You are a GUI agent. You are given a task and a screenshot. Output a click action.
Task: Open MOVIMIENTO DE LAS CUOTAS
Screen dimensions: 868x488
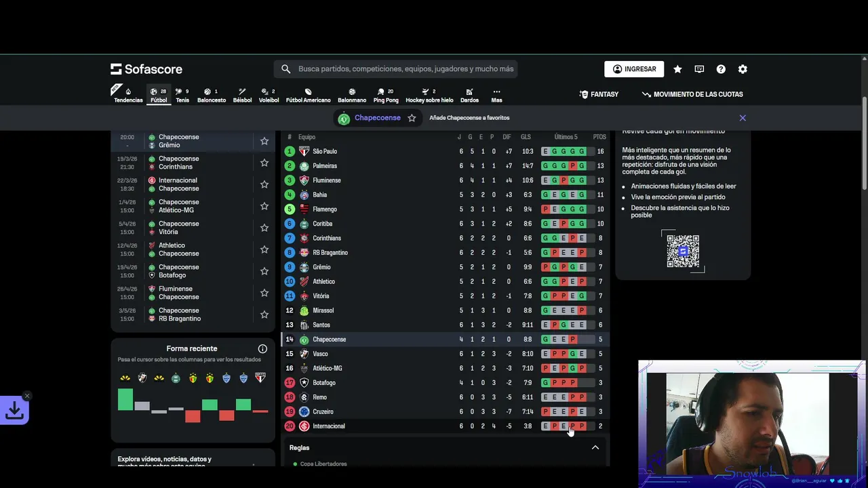[x=692, y=94]
